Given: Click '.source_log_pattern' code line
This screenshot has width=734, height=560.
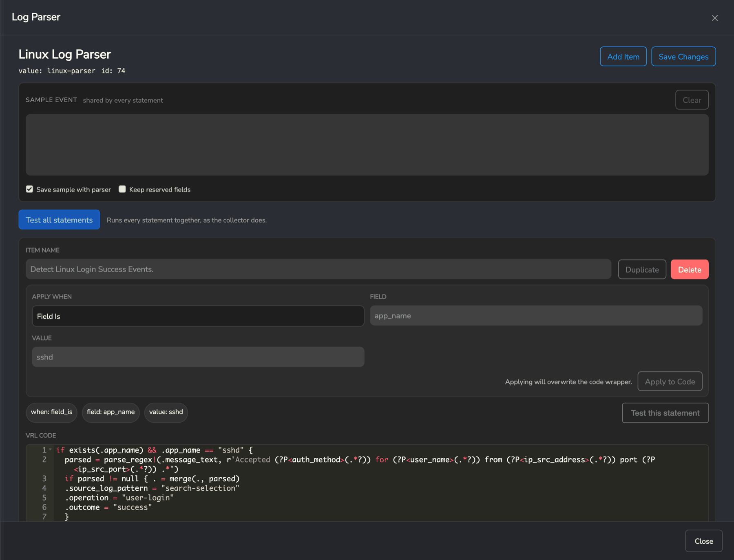Looking at the screenshot, I should [152, 488].
